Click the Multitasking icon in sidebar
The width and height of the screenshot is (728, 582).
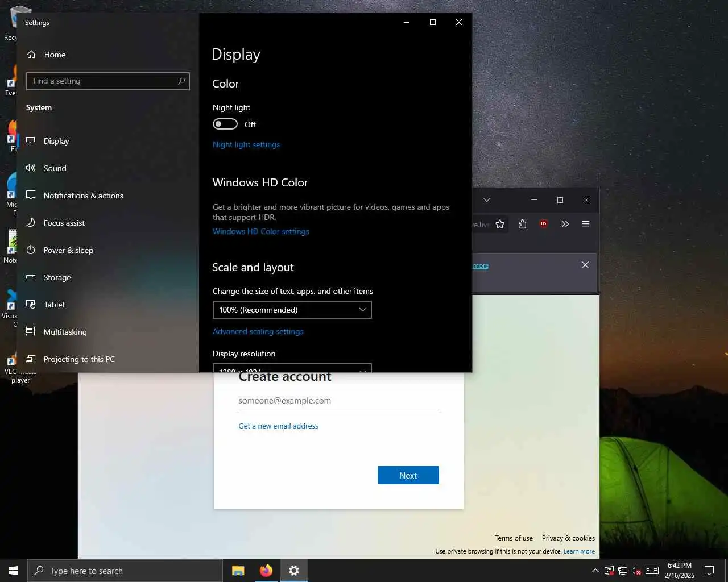click(x=31, y=331)
